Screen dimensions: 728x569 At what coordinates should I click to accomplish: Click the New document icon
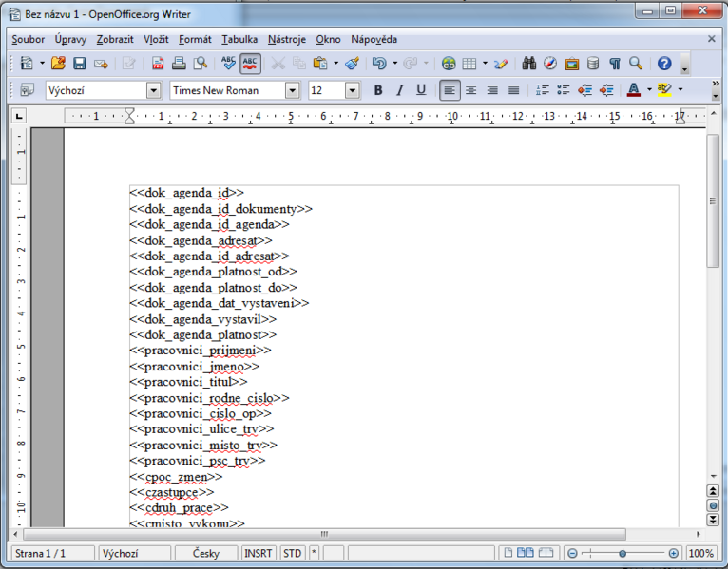coord(27,63)
